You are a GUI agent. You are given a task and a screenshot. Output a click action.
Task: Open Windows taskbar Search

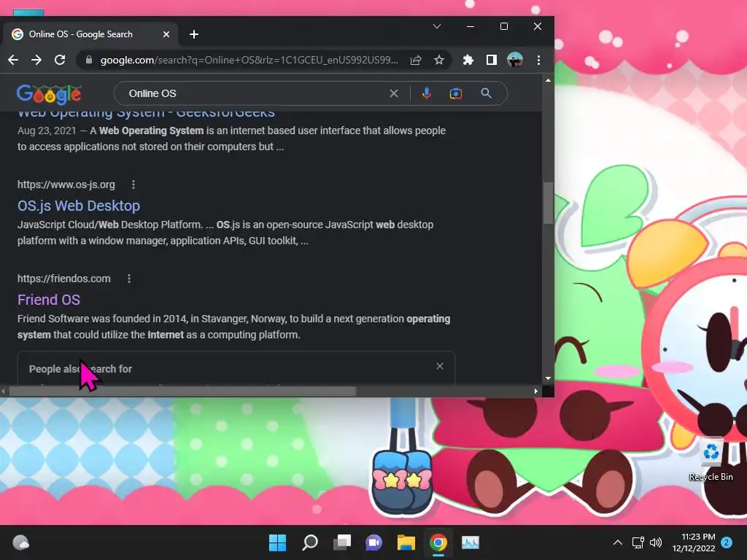click(309, 542)
